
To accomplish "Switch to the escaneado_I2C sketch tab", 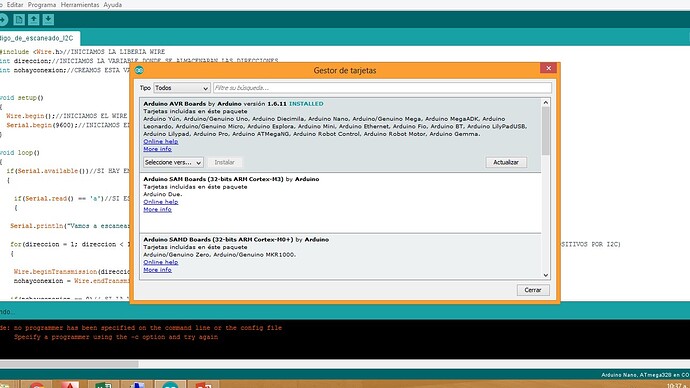I will (x=39, y=38).
